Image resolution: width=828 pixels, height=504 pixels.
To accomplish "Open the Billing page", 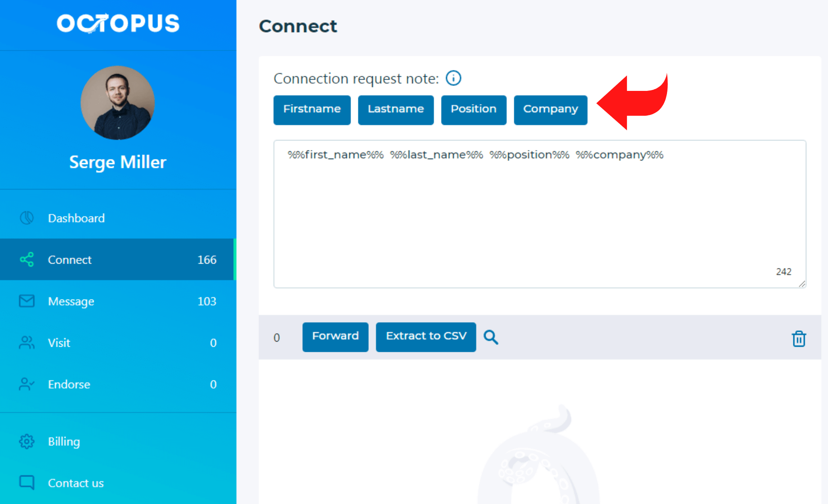I will click(x=118, y=441).
